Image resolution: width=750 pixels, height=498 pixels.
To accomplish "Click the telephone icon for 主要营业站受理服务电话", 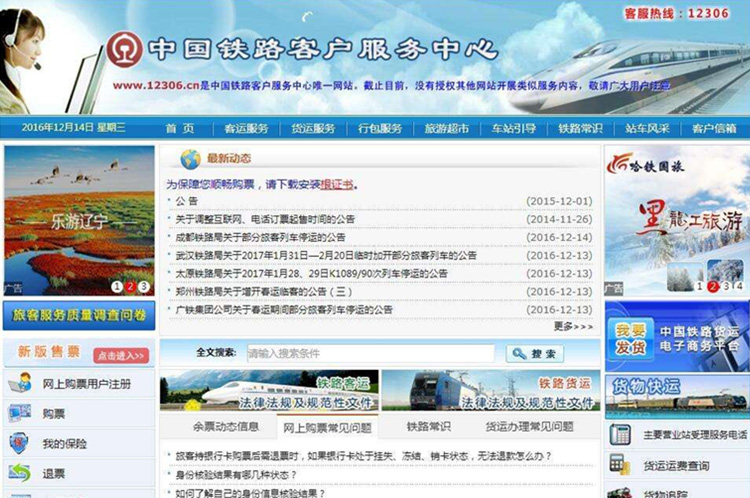I will [620, 434].
